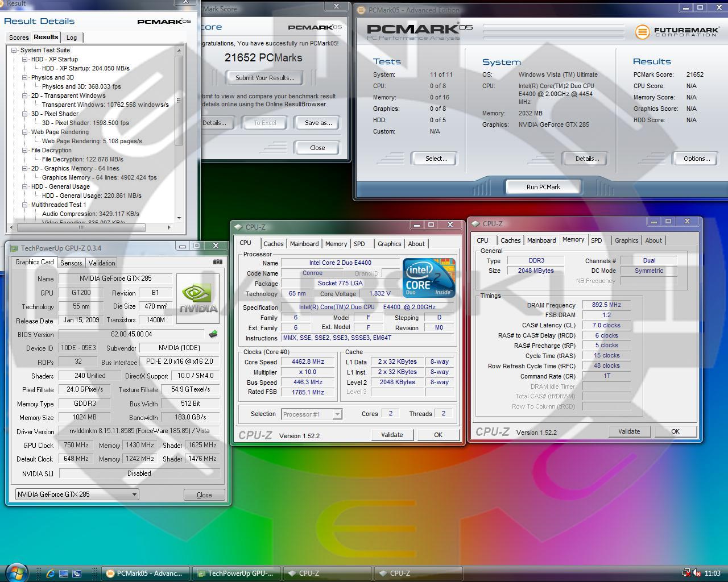Launch Internet Explorer from Quick Launch
Viewport: 728px width, 582px height.
[51, 573]
